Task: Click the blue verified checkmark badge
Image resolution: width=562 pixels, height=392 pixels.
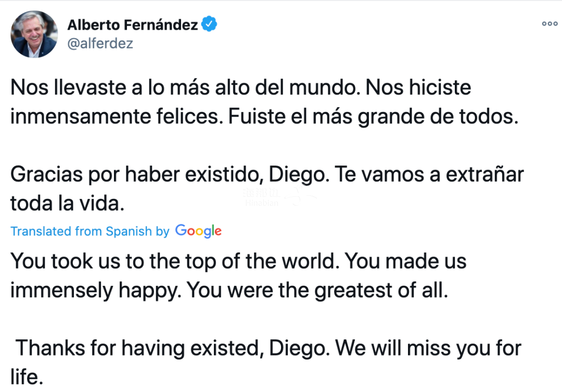Action: coord(209,23)
